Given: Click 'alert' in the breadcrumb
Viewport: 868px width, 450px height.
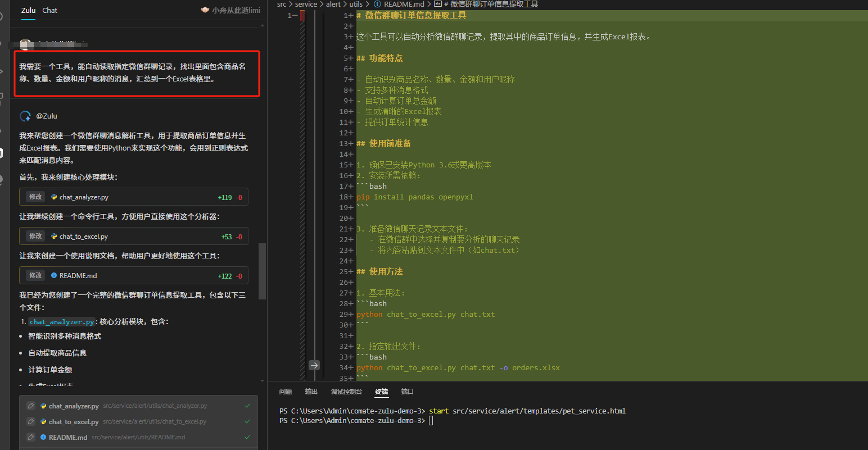Looking at the screenshot, I should pyautogui.click(x=333, y=4).
